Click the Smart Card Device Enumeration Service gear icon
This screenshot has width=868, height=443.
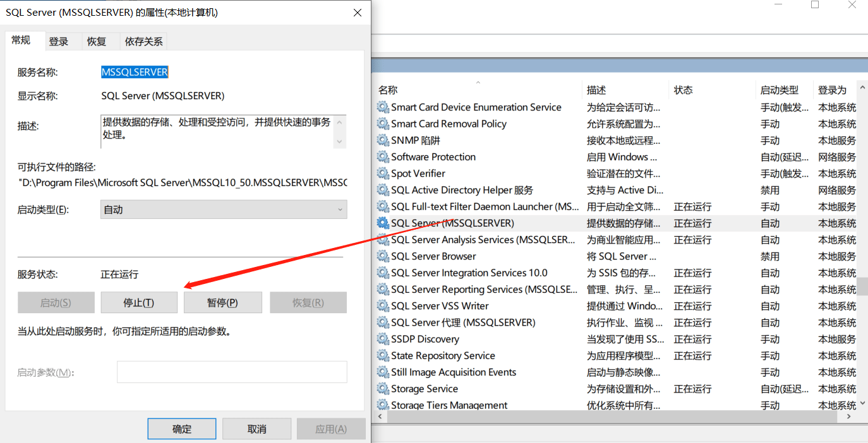[x=383, y=107]
